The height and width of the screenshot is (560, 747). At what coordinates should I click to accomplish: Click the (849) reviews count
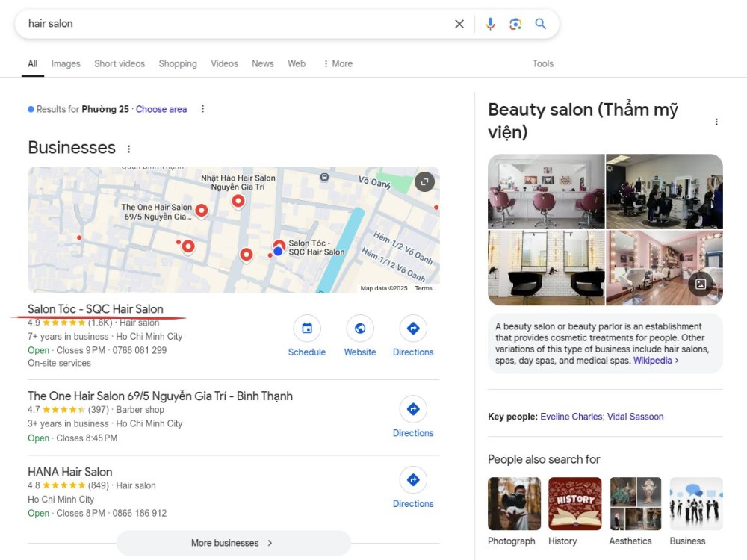point(99,485)
